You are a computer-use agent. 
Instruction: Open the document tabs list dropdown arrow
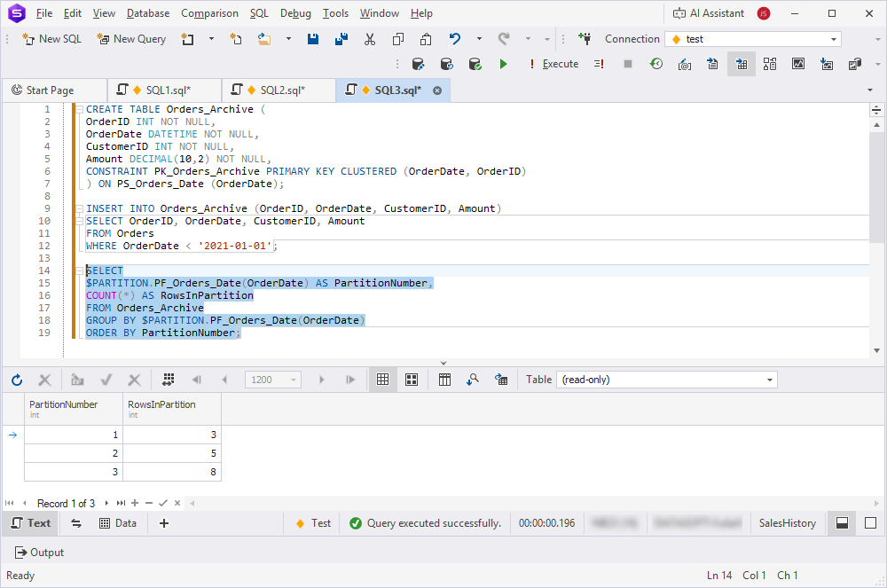coord(869,90)
